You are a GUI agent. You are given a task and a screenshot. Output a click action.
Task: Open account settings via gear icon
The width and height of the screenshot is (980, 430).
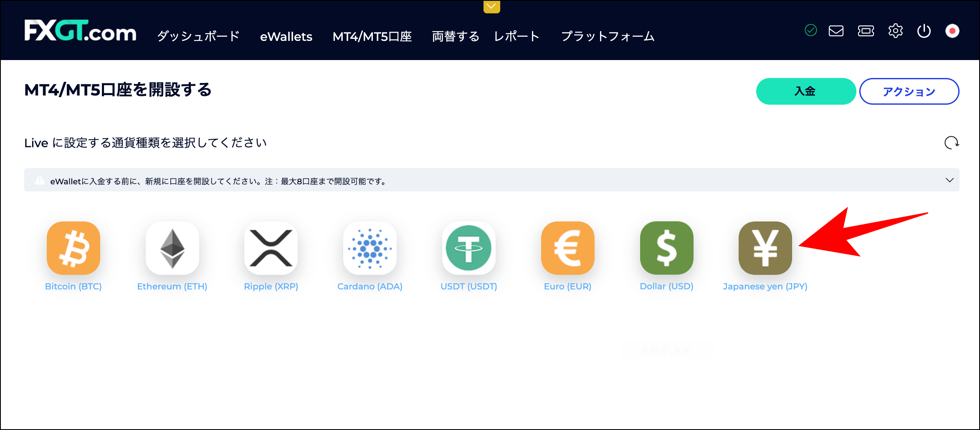coord(895,30)
